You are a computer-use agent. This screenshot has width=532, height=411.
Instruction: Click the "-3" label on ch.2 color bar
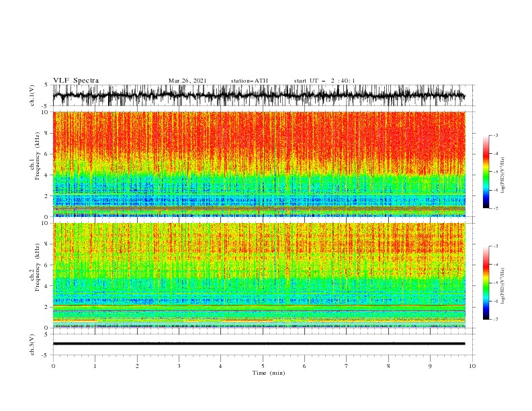[496, 246]
